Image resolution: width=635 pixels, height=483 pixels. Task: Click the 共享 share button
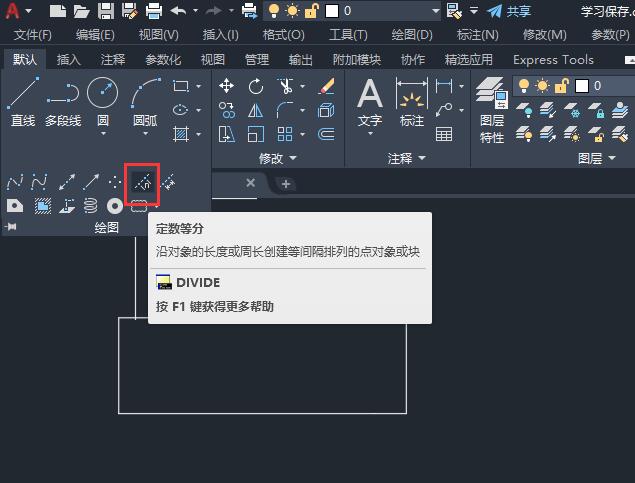(509, 11)
